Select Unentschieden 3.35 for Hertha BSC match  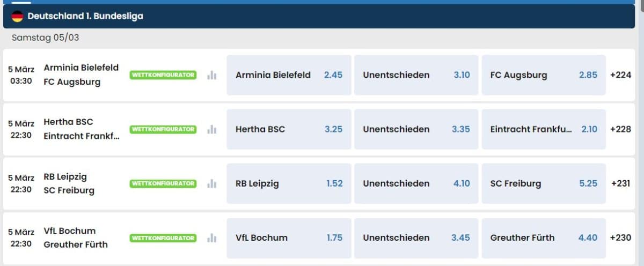click(416, 129)
